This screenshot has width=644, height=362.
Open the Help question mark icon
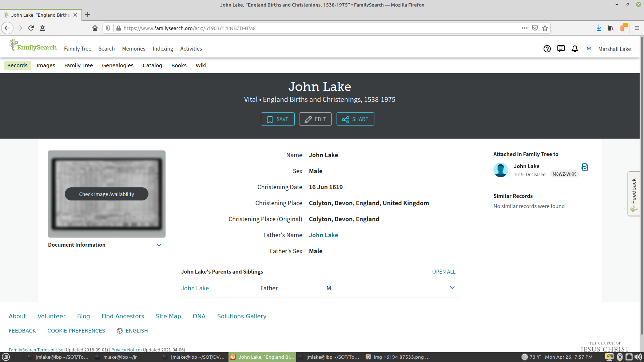(x=547, y=49)
